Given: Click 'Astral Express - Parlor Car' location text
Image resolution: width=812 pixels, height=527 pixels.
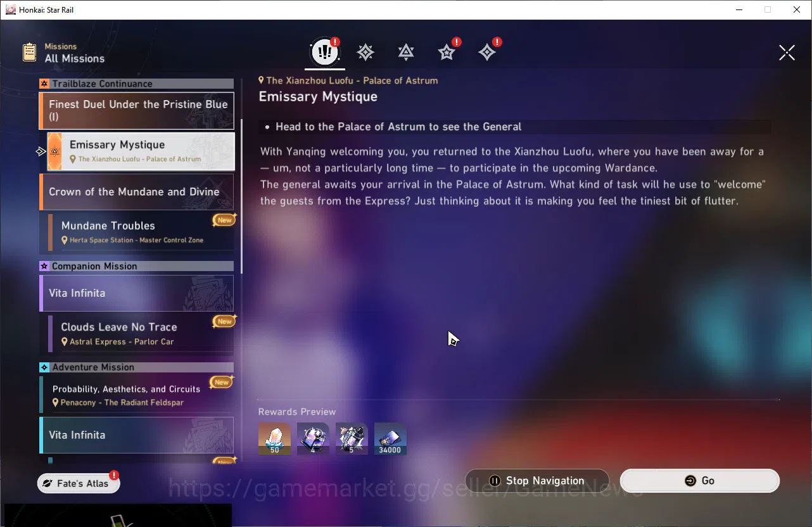Looking at the screenshot, I should point(122,341).
